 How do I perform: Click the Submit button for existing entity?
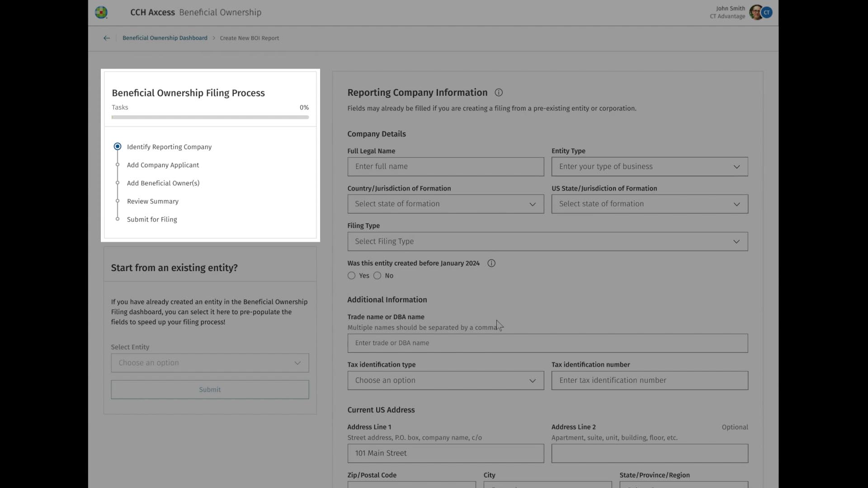pos(210,389)
